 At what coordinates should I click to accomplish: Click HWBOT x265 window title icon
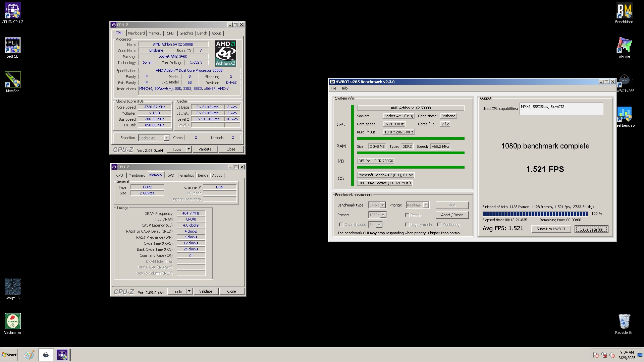[x=332, y=82]
